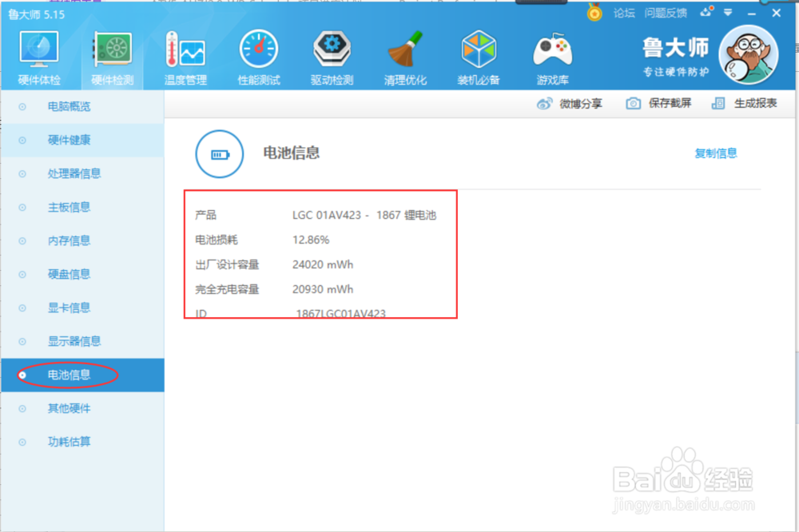Open 温度管理 temperature management icon
Screen dimensions: 799x532
point(185,58)
